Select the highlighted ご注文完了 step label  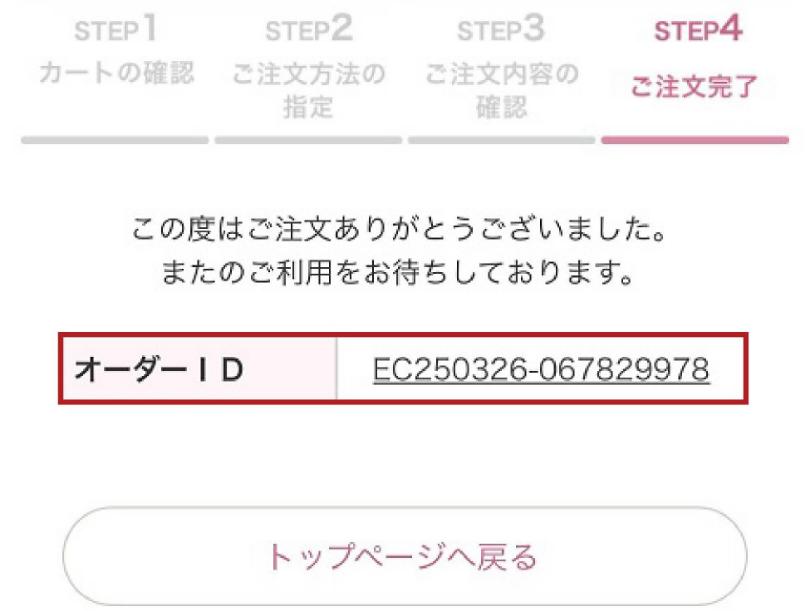pos(694,86)
